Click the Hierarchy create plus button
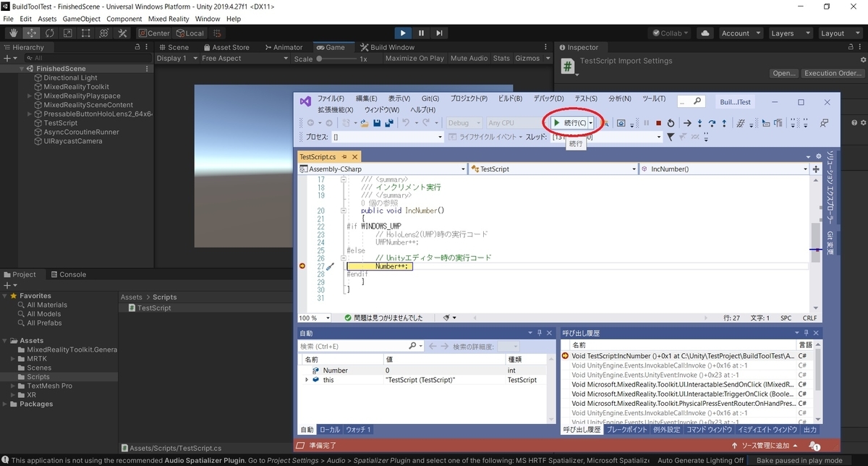Screen dimensions: 868x466 pos(8,58)
